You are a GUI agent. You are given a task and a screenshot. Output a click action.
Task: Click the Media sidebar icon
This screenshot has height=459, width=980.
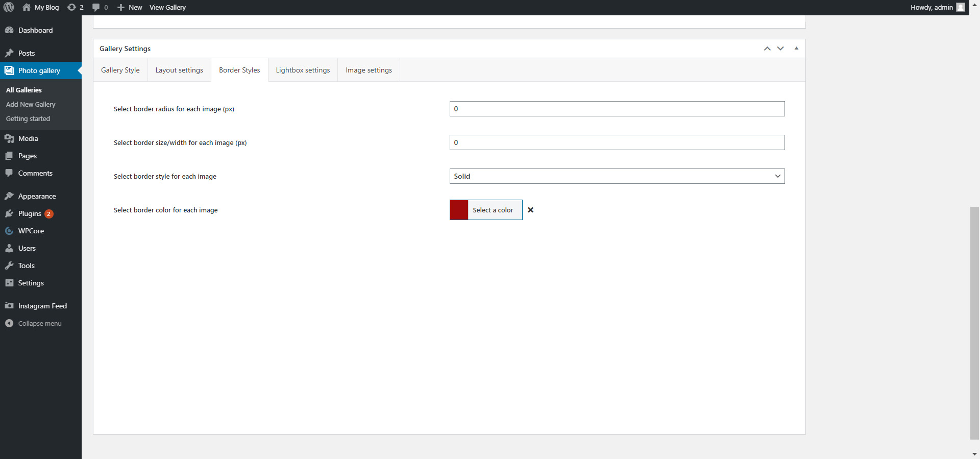tap(9, 138)
